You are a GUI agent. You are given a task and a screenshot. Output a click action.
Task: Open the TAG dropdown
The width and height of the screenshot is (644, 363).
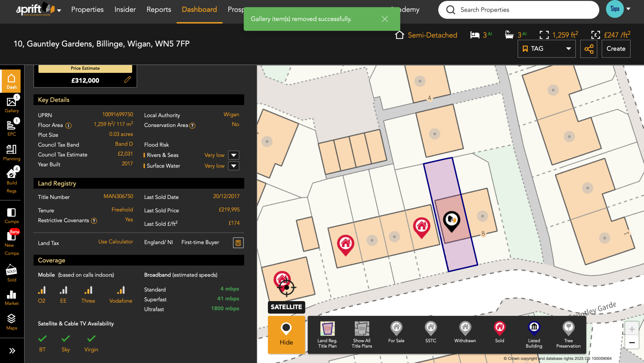[x=547, y=49]
